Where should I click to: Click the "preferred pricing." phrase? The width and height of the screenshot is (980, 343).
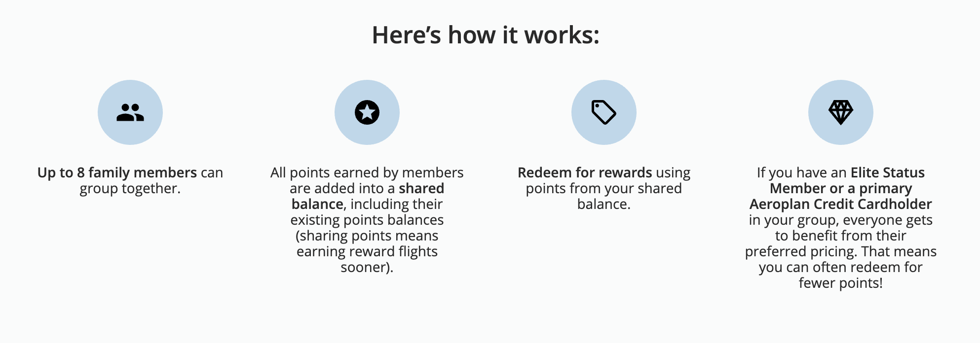(x=800, y=251)
